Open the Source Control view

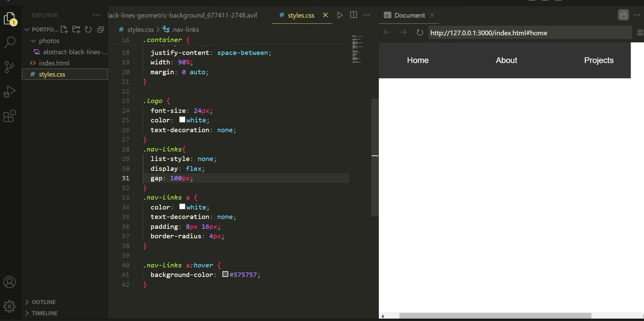click(9, 67)
